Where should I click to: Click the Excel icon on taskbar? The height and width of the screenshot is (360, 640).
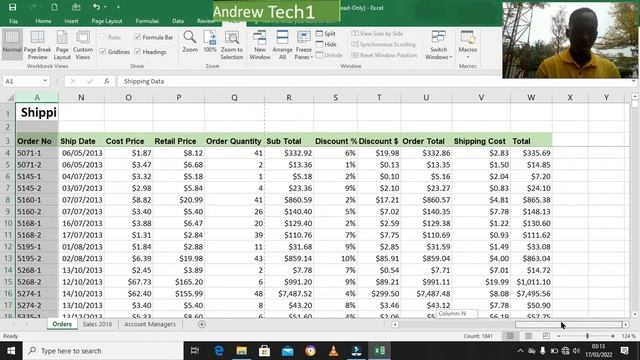pos(380,351)
